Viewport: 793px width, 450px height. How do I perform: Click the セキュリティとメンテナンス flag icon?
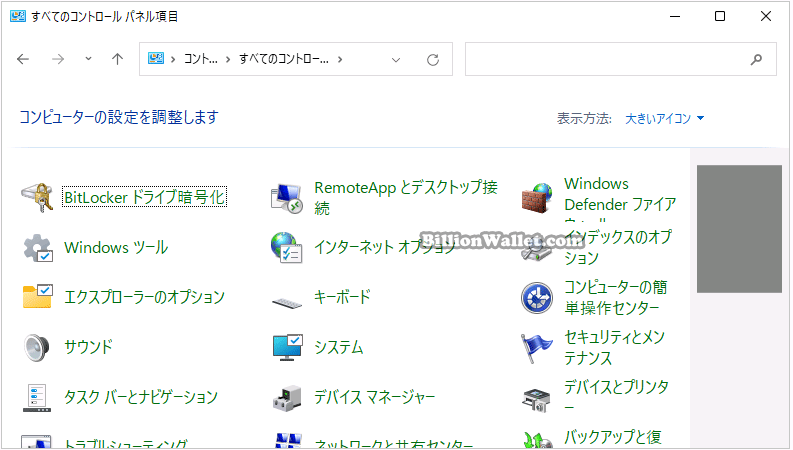coord(537,348)
